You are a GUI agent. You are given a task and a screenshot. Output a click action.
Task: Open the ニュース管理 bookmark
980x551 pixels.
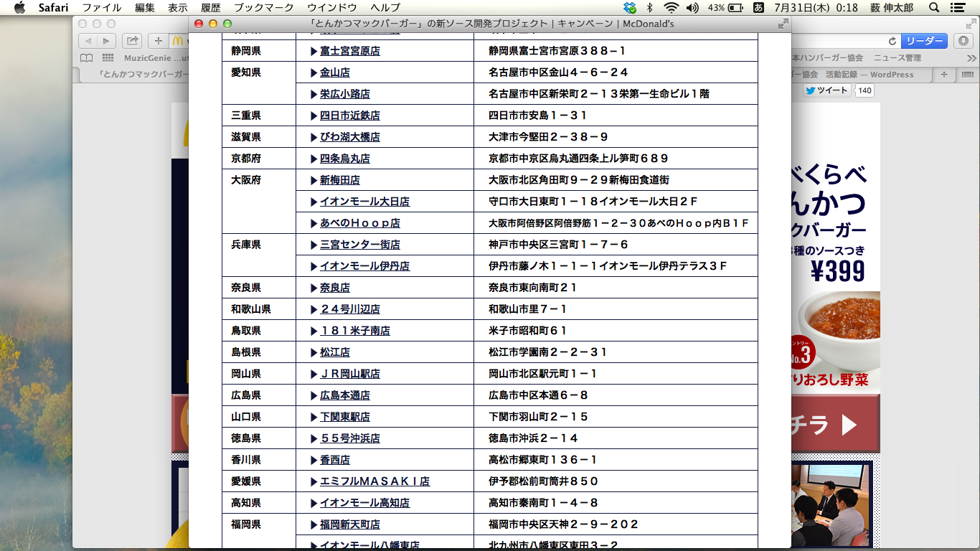coord(897,58)
